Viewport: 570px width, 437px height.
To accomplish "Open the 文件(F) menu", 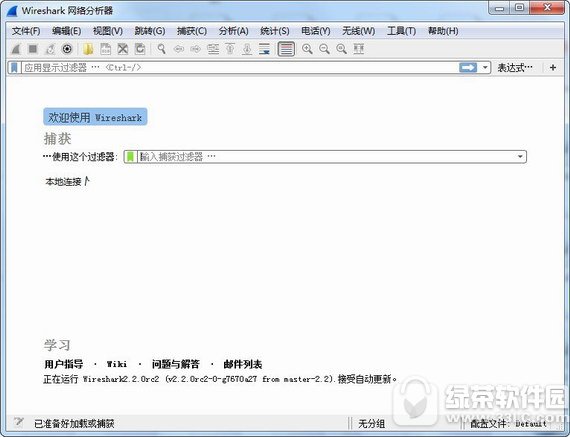I will (26, 31).
